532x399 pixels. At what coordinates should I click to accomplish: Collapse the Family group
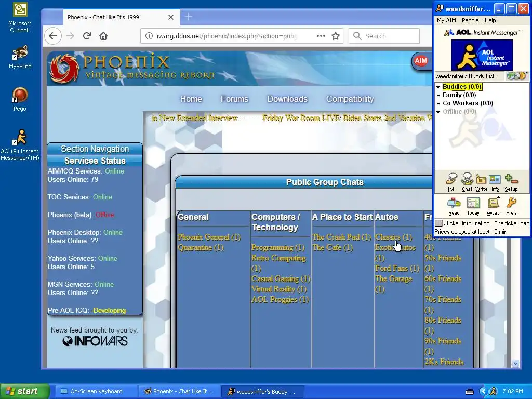pos(438,96)
